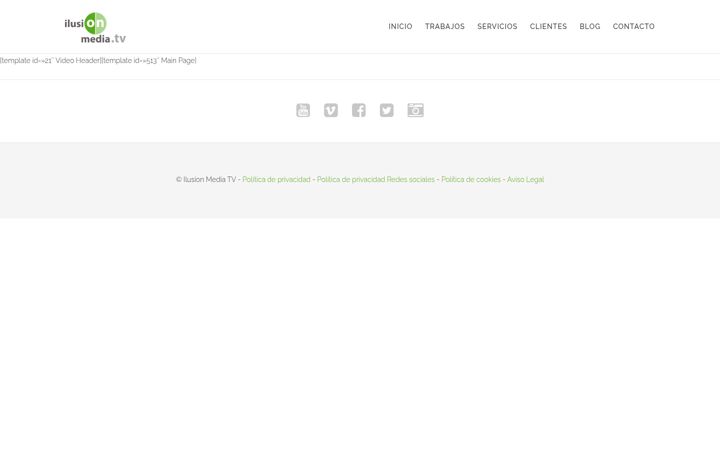This screenshot has height=450, width=720.
Task: Open the BLOG menu item
Action: [590, 27]
